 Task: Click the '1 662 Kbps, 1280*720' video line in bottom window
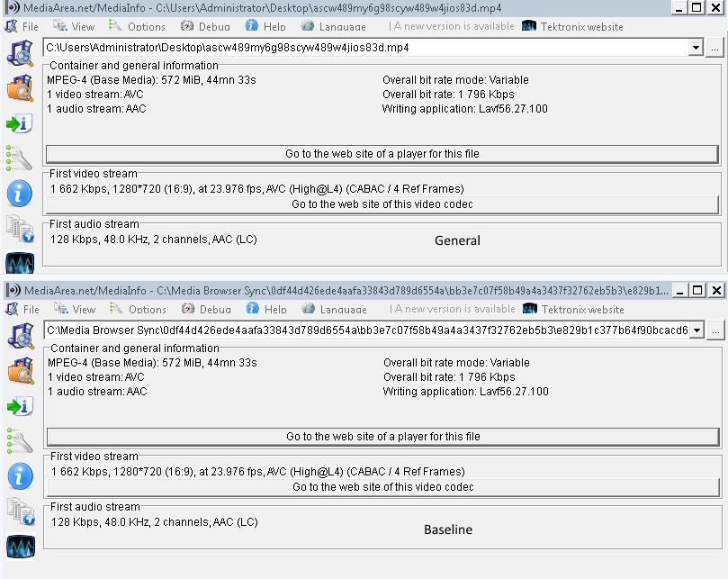pos(258,472)
